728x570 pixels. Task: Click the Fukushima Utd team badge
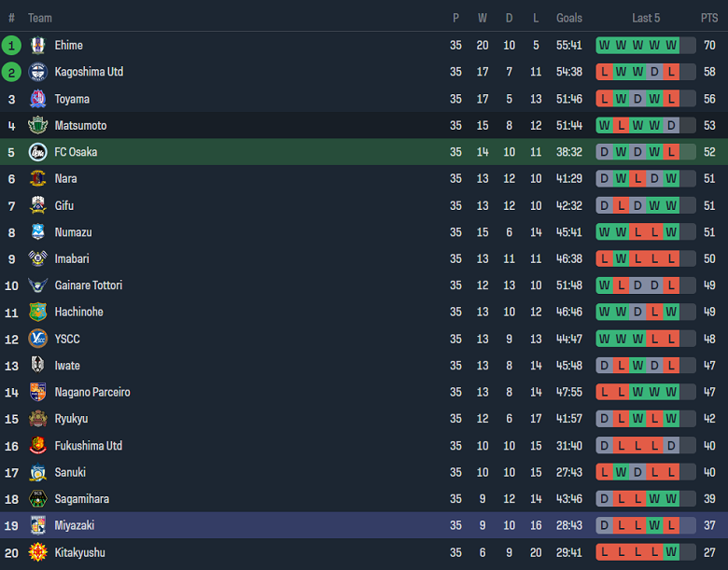click(37, 446)
